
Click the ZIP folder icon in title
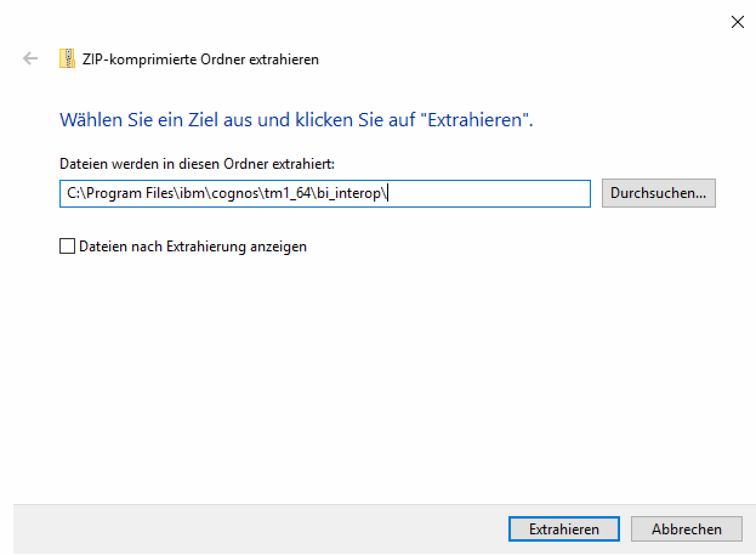point(66,59)
